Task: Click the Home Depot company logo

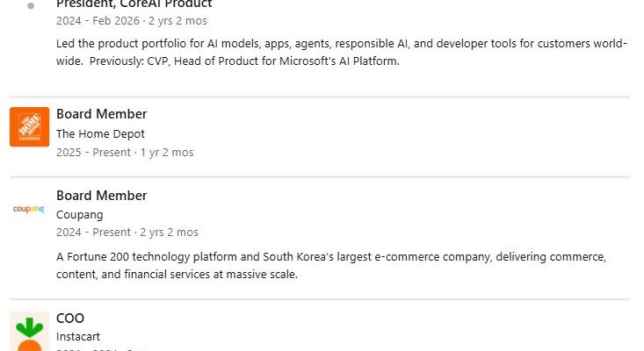Action: coord(29,126)
